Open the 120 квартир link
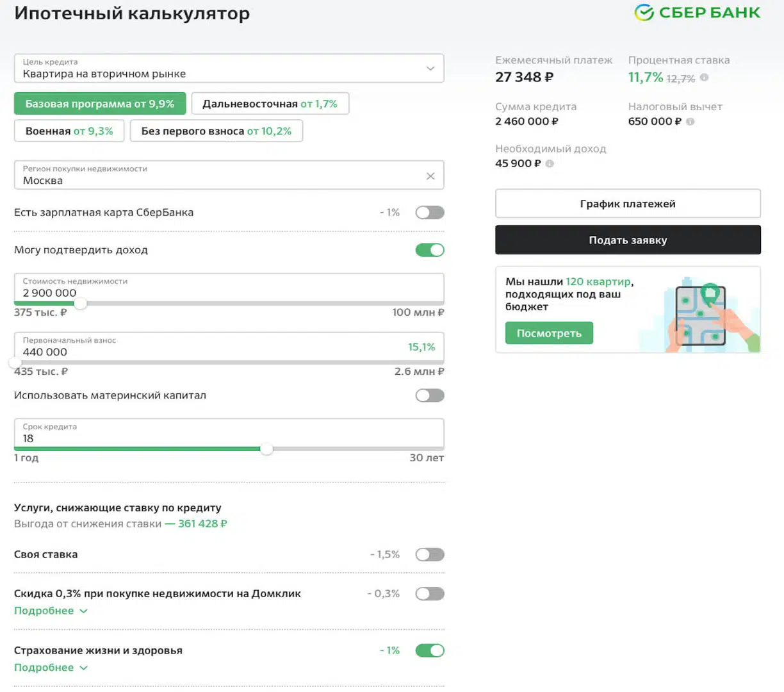This screenshot has width=784, height=692. click(x=598, y=282)
